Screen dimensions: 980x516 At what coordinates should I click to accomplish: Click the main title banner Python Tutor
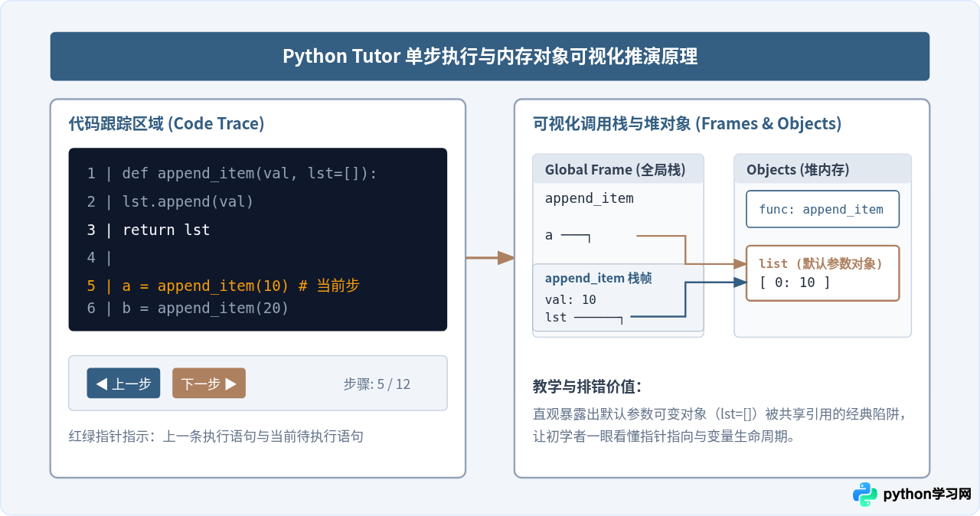[x=490, y=57]
